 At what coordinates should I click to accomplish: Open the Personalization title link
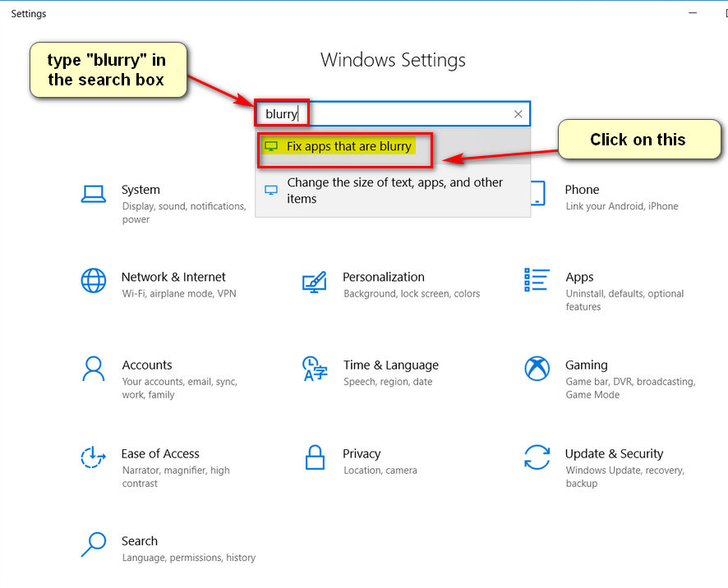click(x=384, y=277)
